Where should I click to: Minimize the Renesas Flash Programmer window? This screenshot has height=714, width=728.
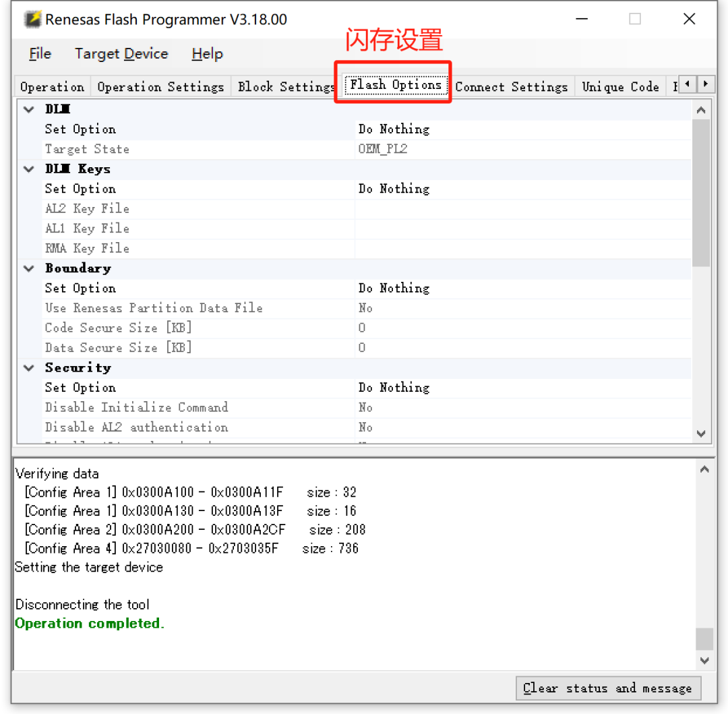pos(582,19)
